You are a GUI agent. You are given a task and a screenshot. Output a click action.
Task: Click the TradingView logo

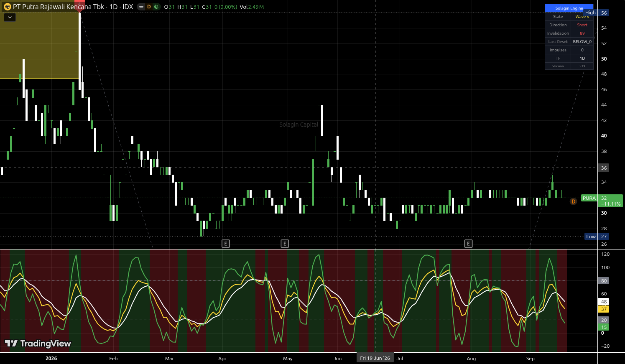click(x=38, y=344)
